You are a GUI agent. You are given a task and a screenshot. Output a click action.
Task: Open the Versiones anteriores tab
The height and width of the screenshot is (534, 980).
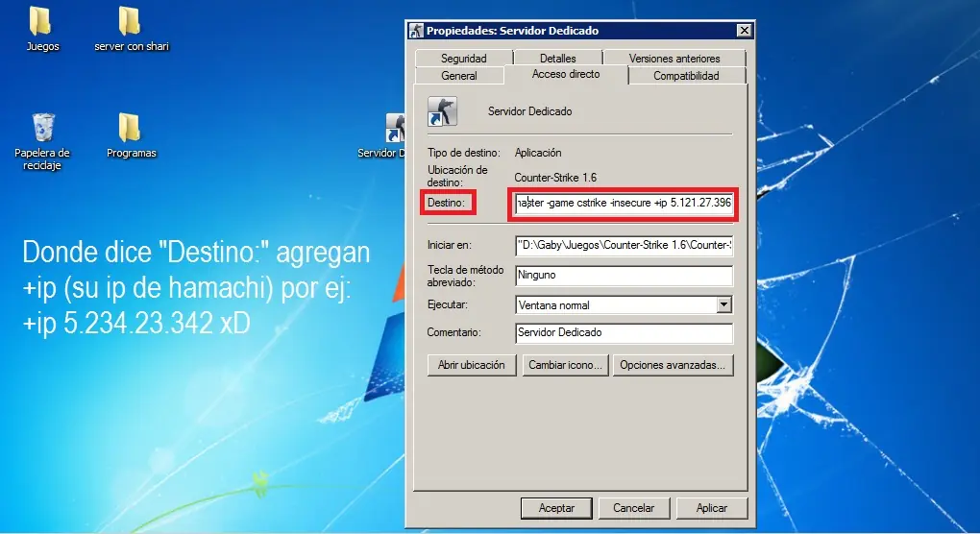[x=674, y=58]
